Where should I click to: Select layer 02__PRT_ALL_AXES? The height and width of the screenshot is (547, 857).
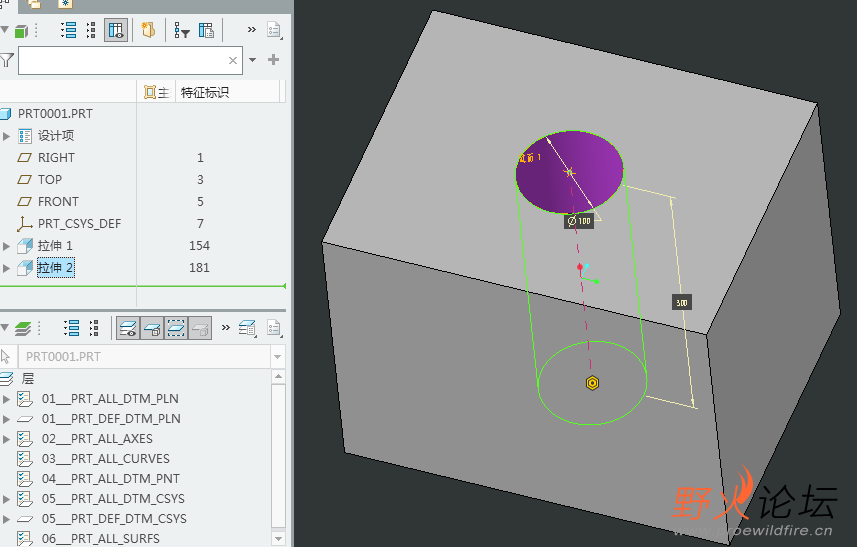[97, 439]
